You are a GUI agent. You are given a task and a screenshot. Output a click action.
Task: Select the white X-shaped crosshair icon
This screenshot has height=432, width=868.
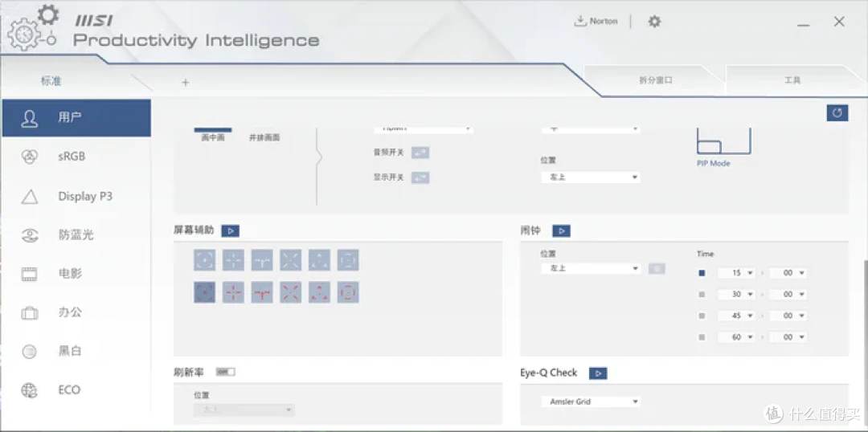coord(291,259)
